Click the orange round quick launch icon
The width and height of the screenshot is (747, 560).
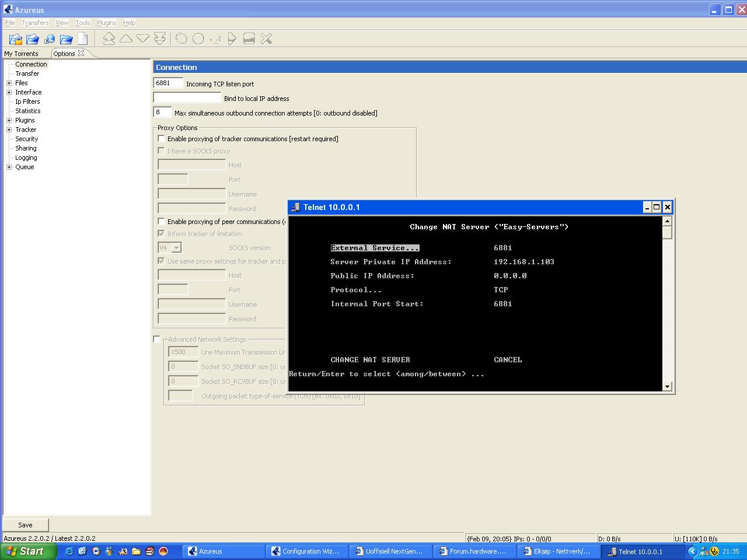click(163, 551)
